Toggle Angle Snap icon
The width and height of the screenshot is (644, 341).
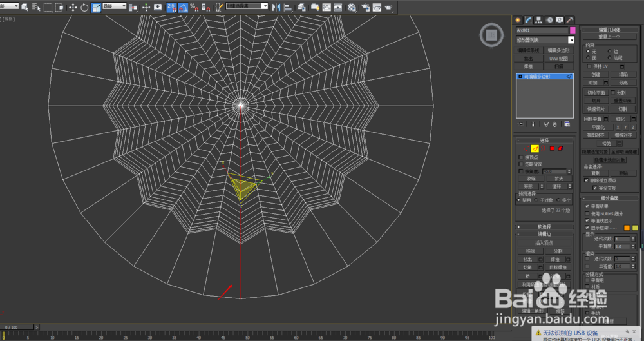pyautogui.click(x=183, y=7)
